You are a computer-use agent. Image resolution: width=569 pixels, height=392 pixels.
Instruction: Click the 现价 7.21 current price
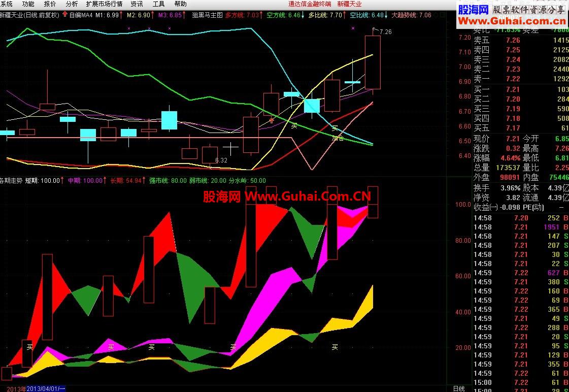pos(513,139)
